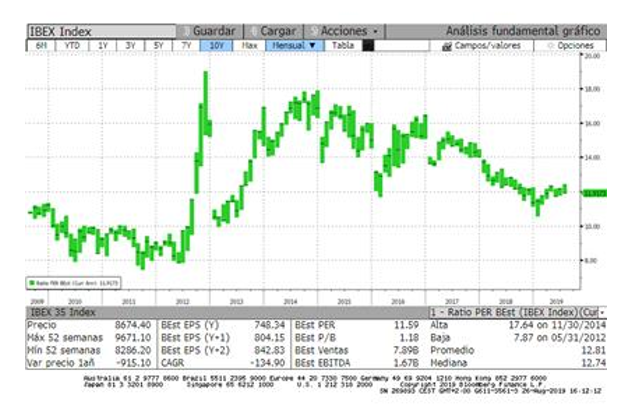
Task: Select the Max range tab
Action: pyautogui.click(x=249, y=45)
